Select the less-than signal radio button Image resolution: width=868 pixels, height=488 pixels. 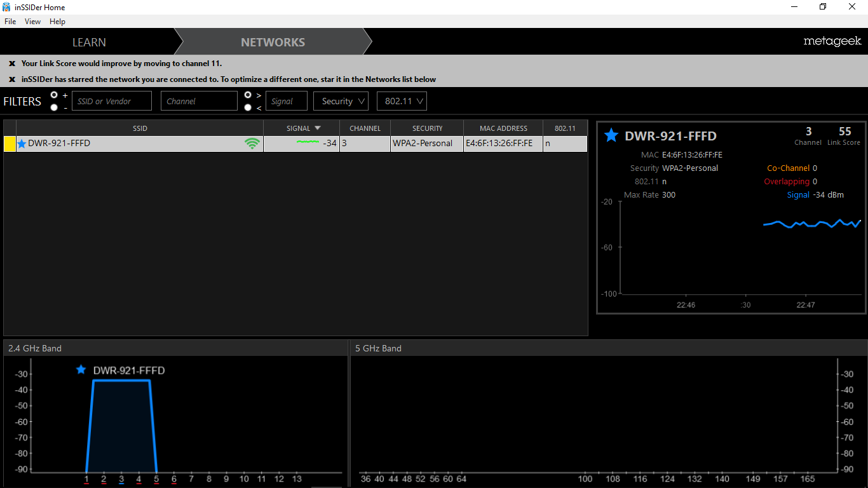pos(248,107)
